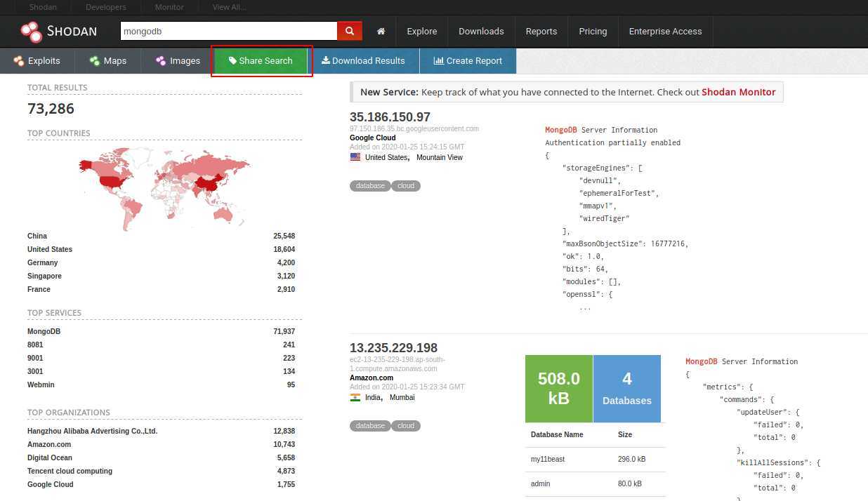The height and width of the screenshot is (501, 868).
Task: Open Images in the toolbar
Action: pos(178,61)
